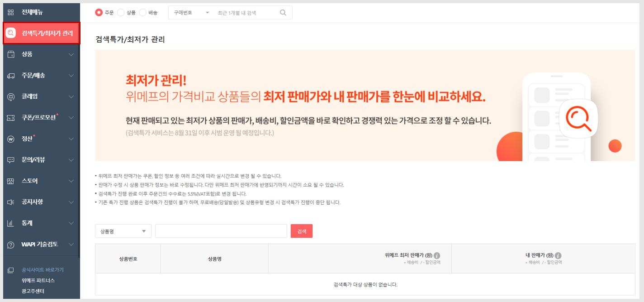The width and height of the screenshot is (644, 302).
Task: Open the 정산 sidebar menu
Action: [x=42, y=139]
